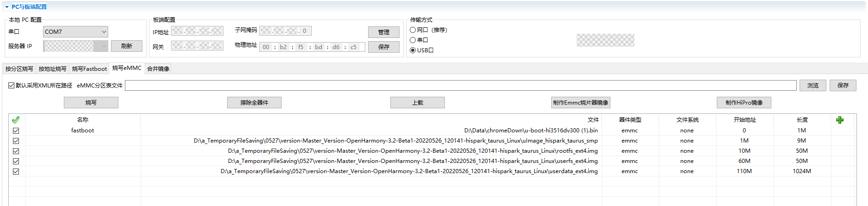Switch to the 合并镜像 tab
The height and width of the screenshot is (206, 868).
158,69
